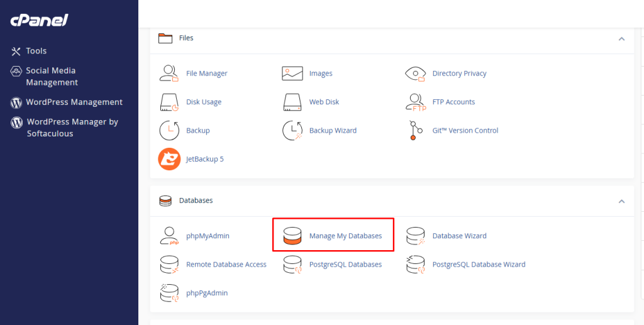This screenshot has width=644, height=325.
Task: Open the phpMyAdmin icon
Action: tap(169, 236)
